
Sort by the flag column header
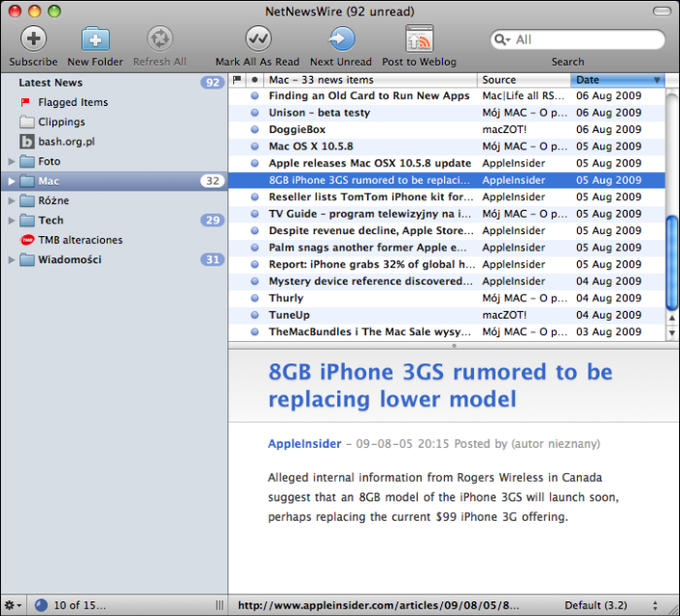point(237,80)
